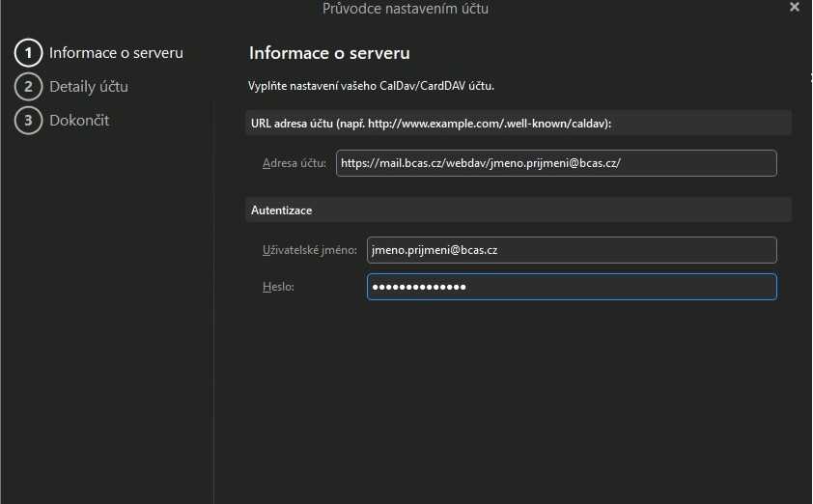
Task: Open the "Dokončit" step in sidebar
Action: pyautogui.click(x=79, y=121)
